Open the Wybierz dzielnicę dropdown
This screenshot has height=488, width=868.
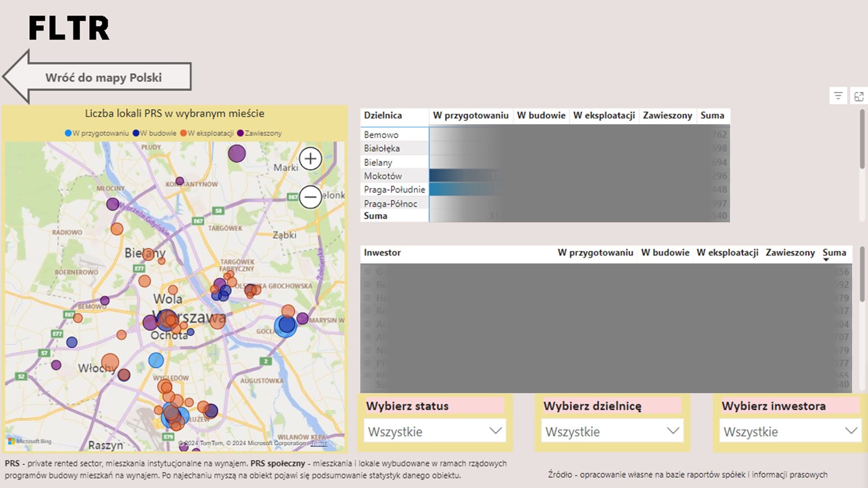tap(612, 431)
